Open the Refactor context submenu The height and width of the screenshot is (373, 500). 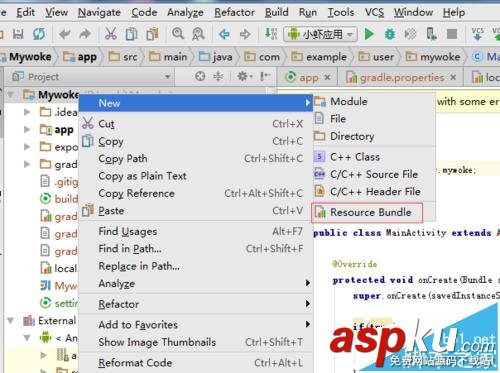(x=195, y=304)
